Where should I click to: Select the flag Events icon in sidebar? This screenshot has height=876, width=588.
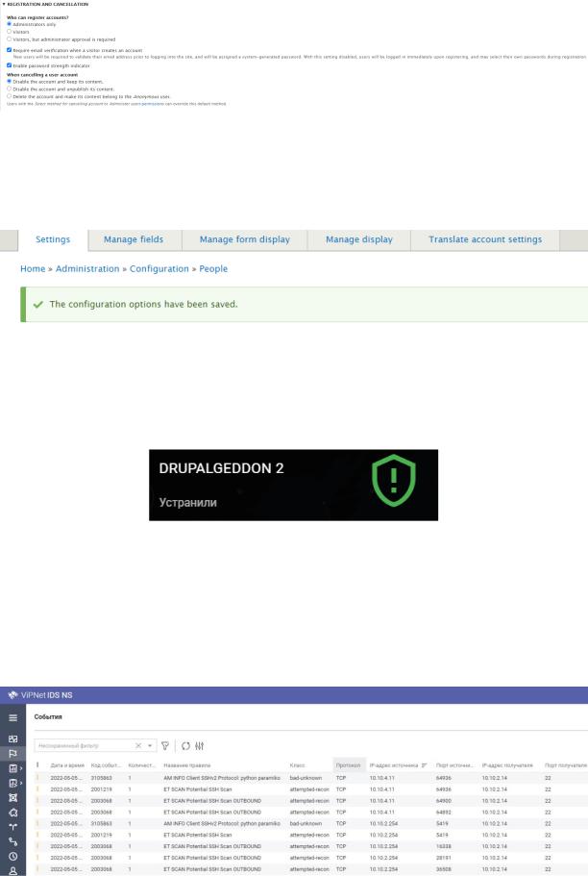[12, 754]
